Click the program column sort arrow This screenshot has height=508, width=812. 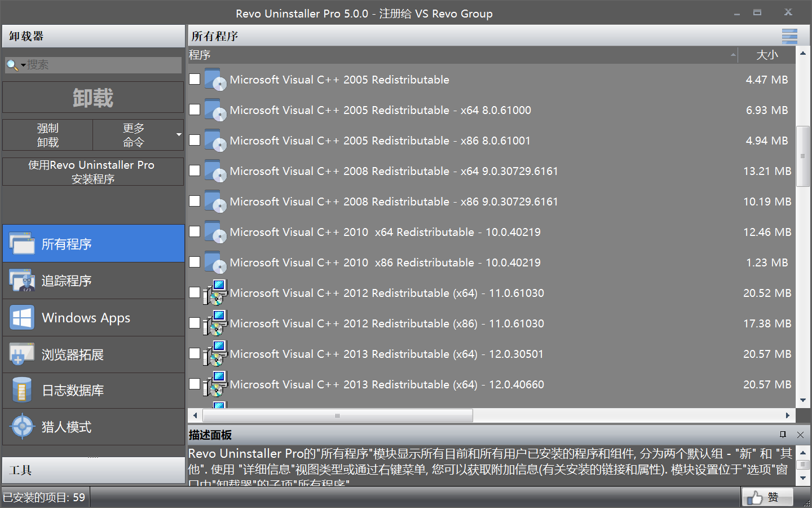coord(733,55)
